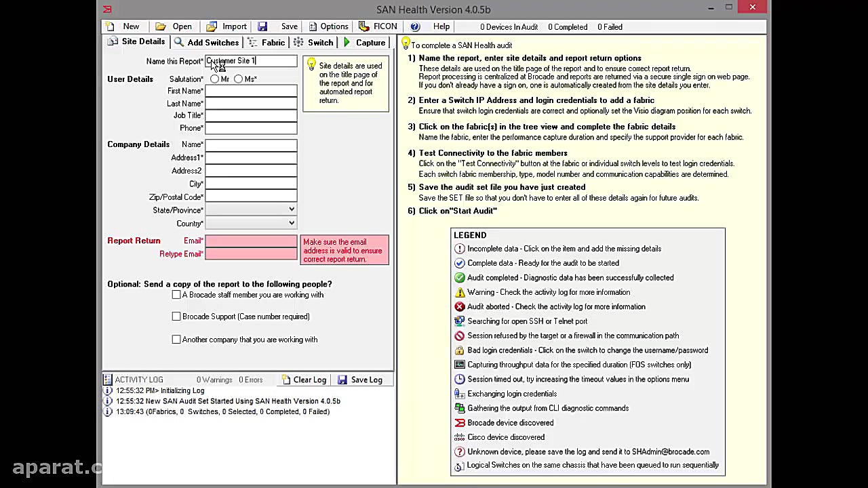The height and width of the screenshot is (488, 868).
Task: Click the New file icon in toolbar
Action: 110,26
